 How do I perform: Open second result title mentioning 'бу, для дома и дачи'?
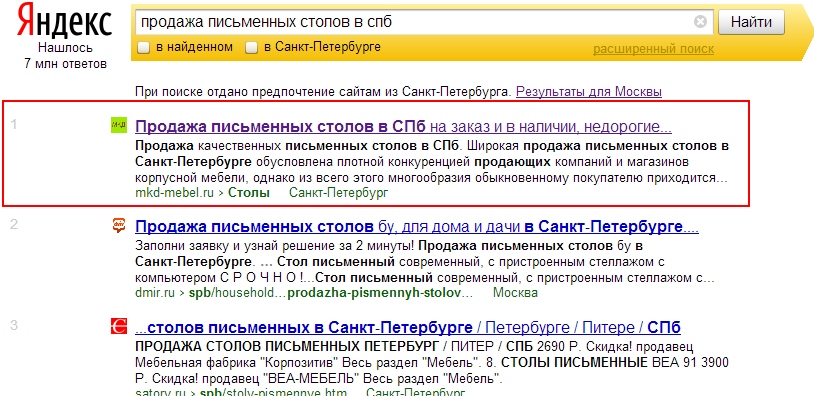point(416,227)
